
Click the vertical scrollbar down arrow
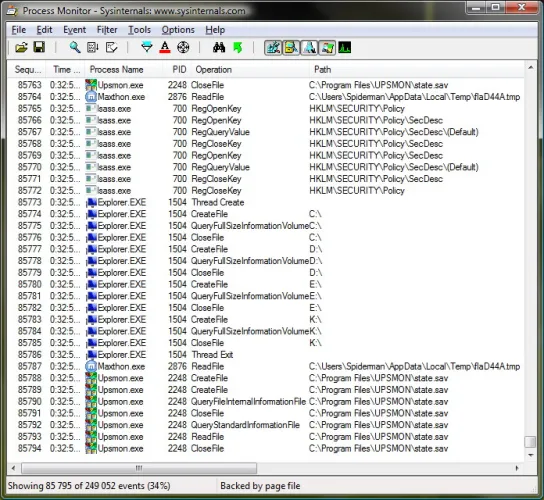531,455
